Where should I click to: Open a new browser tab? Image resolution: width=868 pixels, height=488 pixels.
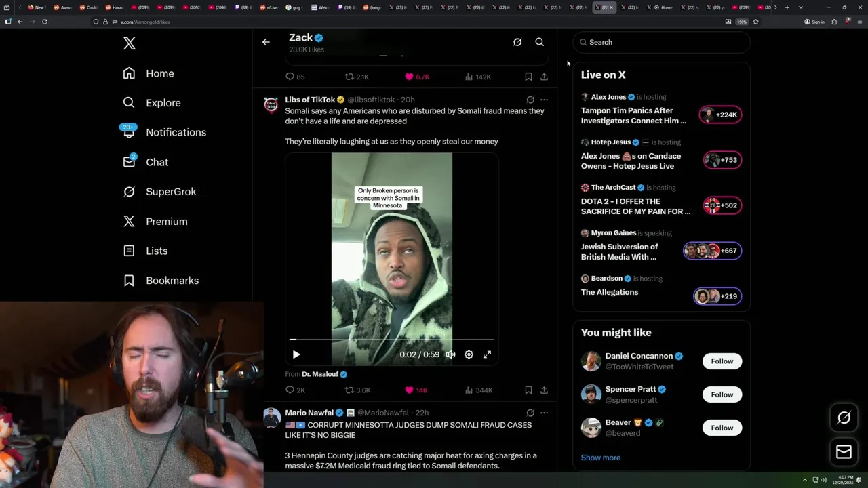787,7
